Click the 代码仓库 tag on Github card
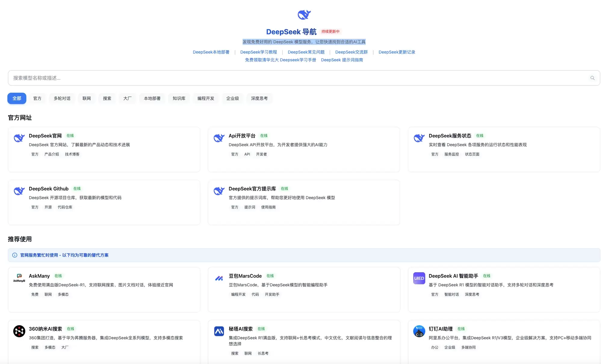 pyautogui.click(x=65, y=207)
